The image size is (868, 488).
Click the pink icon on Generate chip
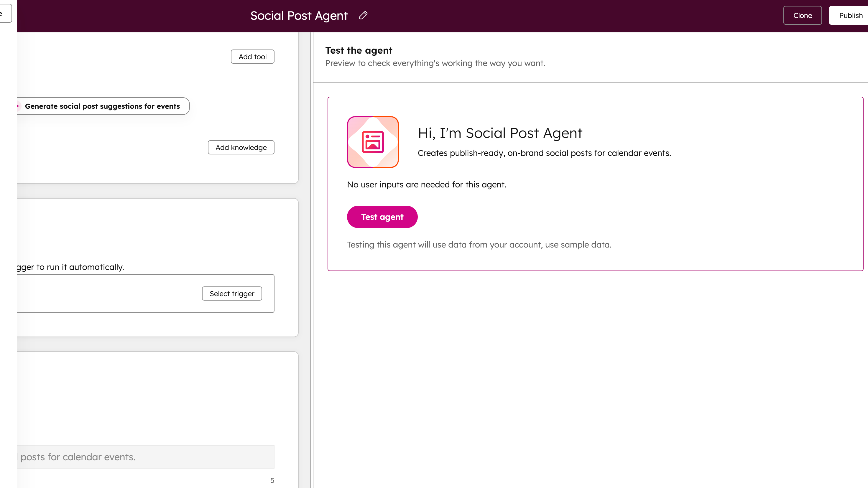(x=18, y=106)
